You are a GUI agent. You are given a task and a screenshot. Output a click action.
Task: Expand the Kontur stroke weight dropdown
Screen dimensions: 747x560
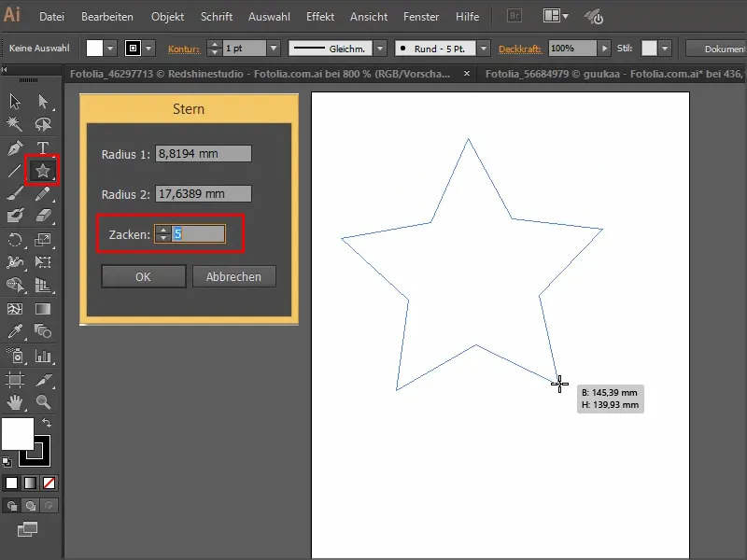tap(274, 49)
